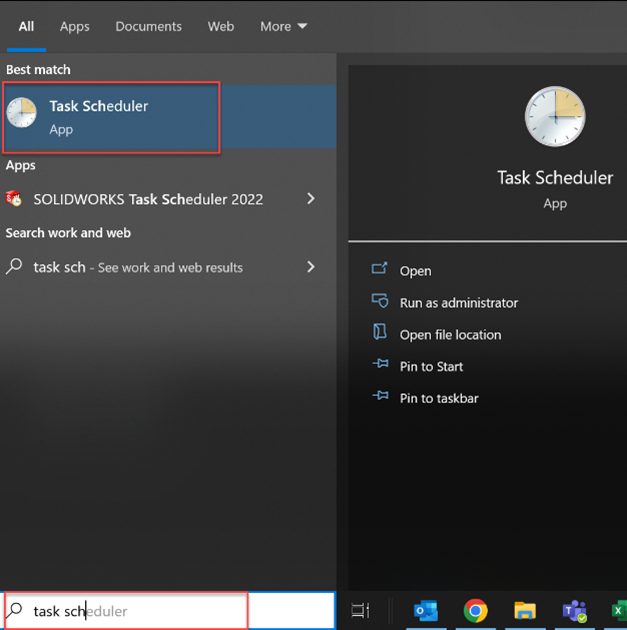627x630 pixels.
Task: Select the Web search tab
Action: [221, 27]
